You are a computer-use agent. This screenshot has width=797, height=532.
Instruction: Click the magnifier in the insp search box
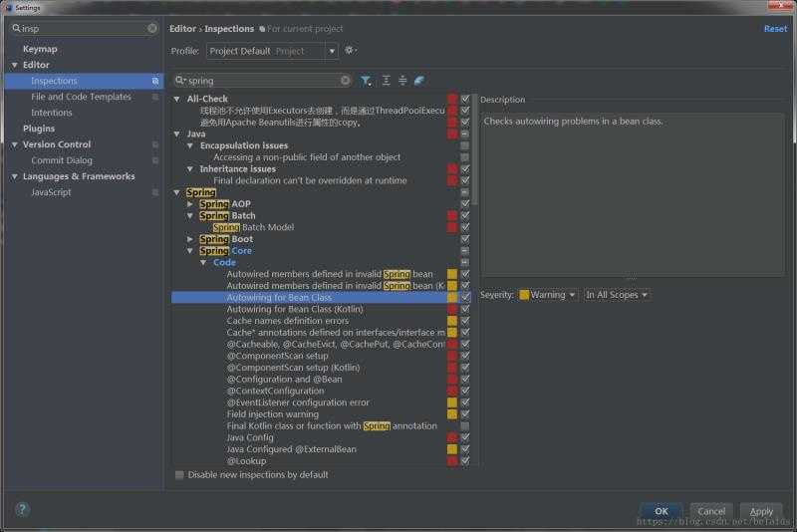coord(16,29)
